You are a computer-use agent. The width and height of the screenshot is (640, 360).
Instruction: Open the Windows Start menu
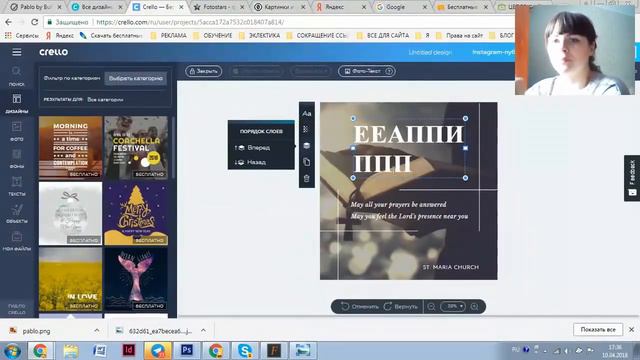[12, 351]
